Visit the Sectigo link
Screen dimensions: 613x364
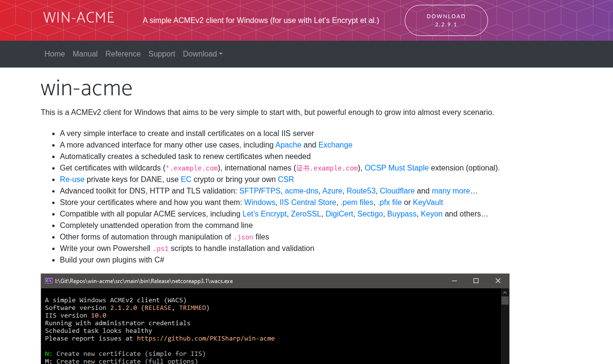[x=370, y=214]
